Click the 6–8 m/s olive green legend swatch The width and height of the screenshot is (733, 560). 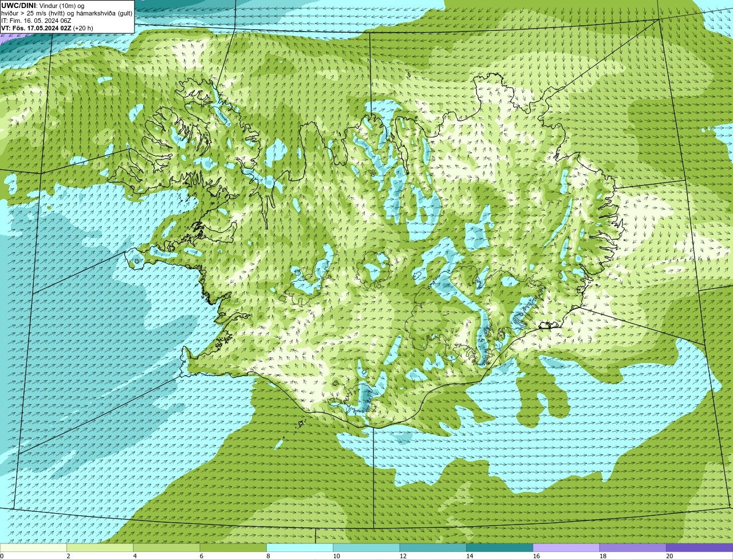[234, 547]
